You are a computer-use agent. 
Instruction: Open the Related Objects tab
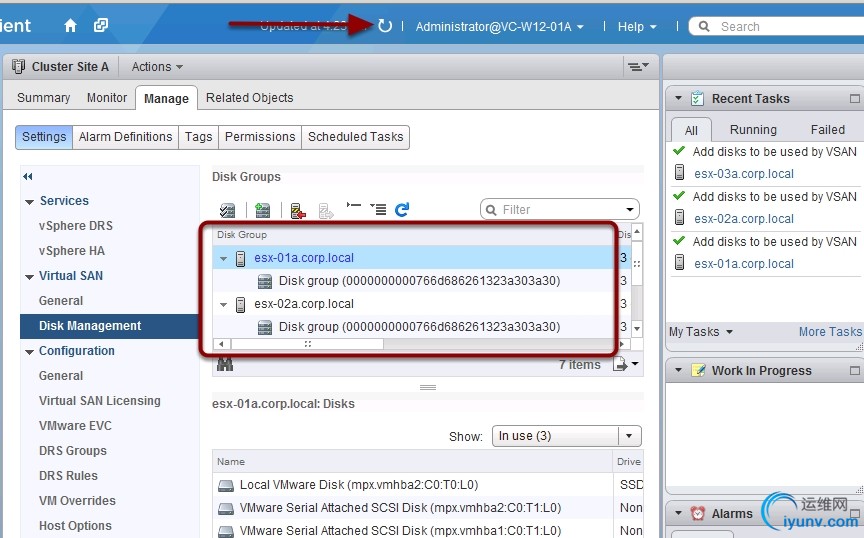[250, 98]
